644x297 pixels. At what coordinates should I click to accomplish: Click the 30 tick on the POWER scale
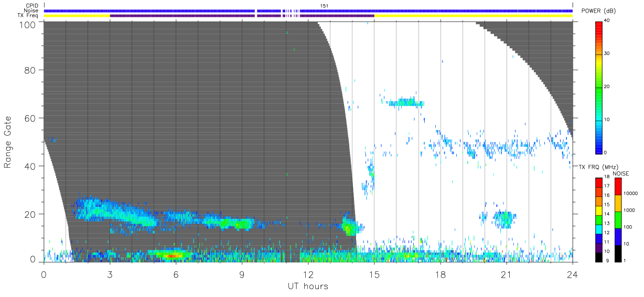(x=608, y=53)
